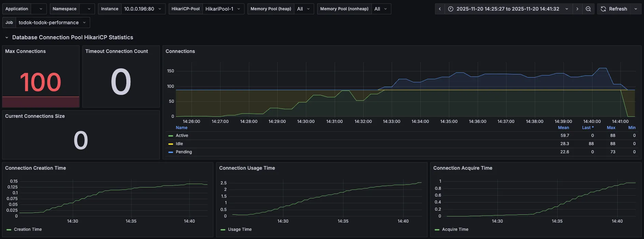The height and width of the screenshot is (239, 644).
Task: Open the Namespace variable dropdown
Action: 87,9
